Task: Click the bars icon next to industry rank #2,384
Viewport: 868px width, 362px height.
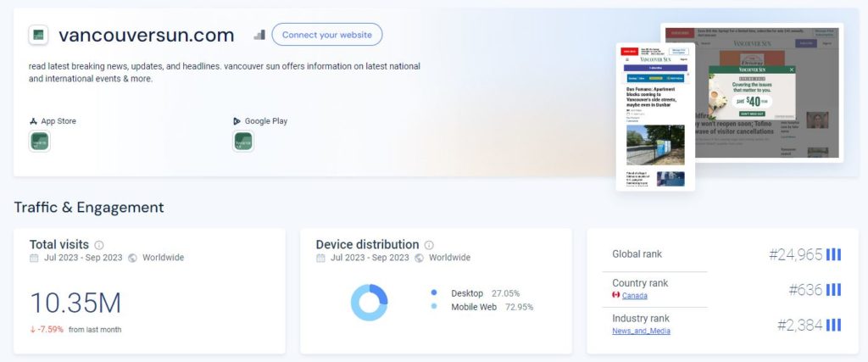Action: [833, 325]
